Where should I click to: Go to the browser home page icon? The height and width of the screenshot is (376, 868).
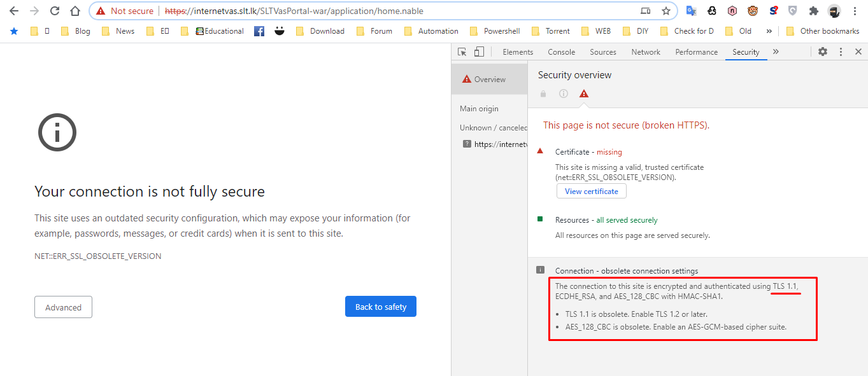[x=75, y=11]
